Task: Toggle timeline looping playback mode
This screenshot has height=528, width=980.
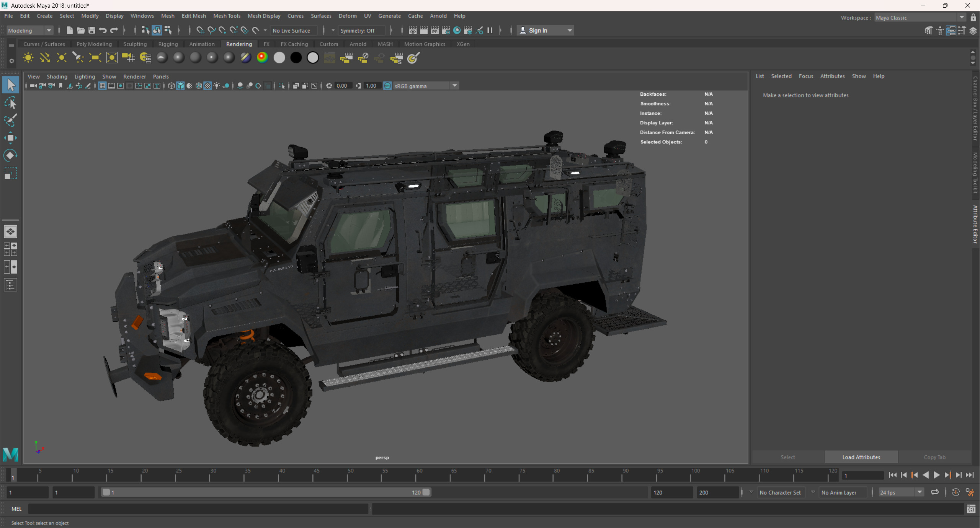Action: point(935,492)
